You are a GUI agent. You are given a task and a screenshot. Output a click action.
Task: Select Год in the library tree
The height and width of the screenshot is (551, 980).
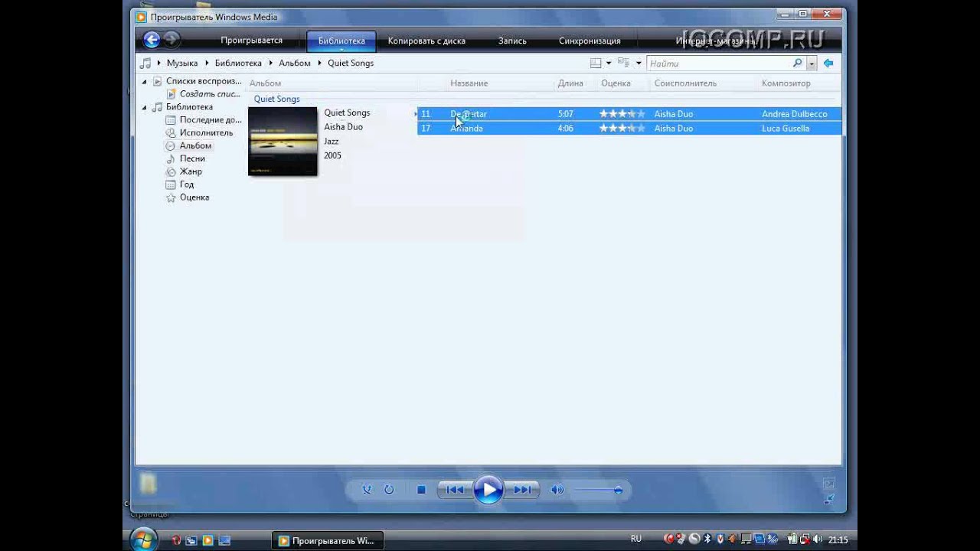[187, 184]
